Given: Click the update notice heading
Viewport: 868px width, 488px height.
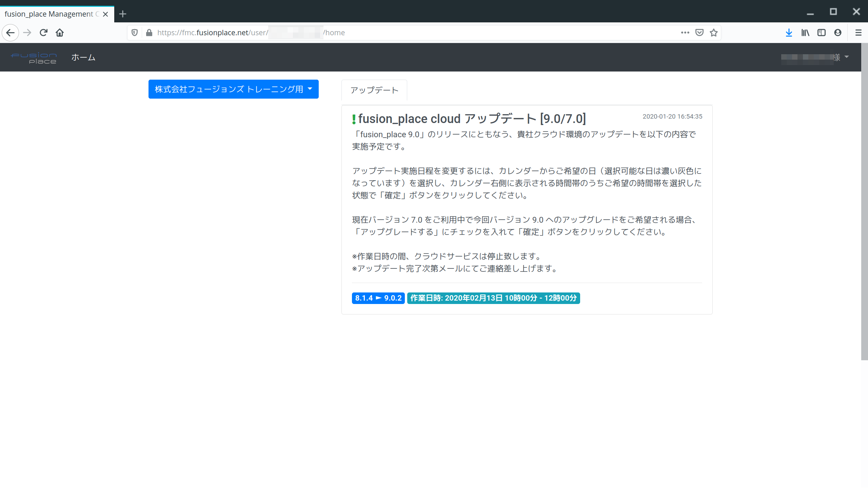Looking at the screenshot, I should point(472,119).
